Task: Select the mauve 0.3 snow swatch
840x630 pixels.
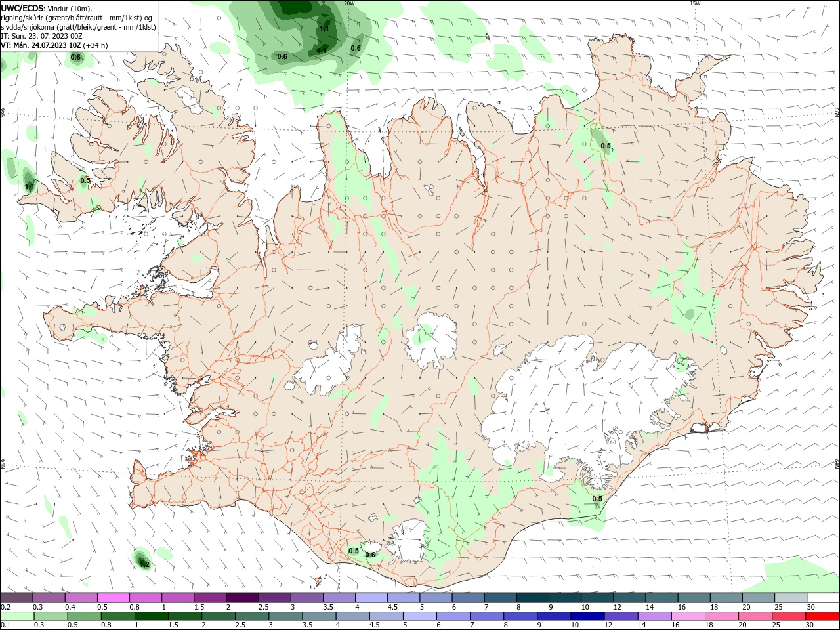Action: 49,598
